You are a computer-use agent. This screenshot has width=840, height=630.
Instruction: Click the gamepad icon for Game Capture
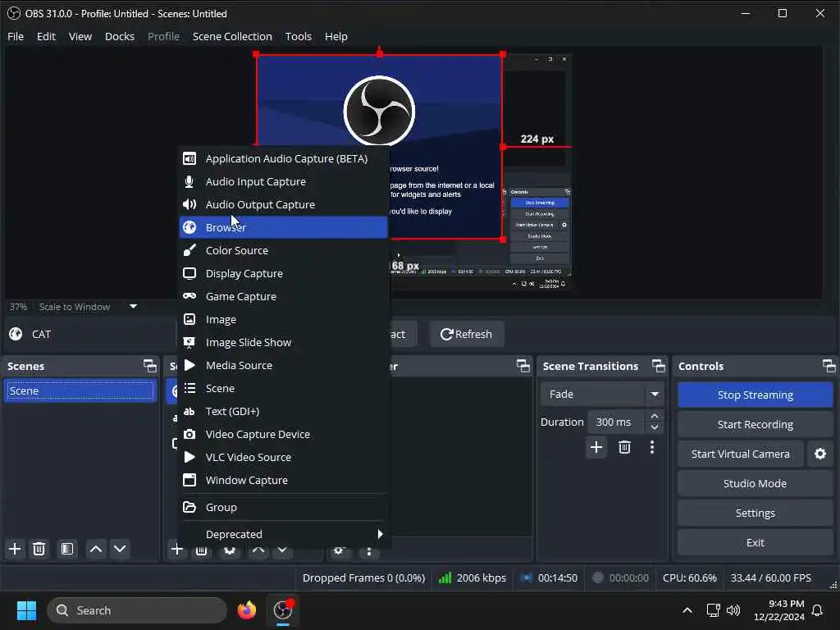[189, 296]
